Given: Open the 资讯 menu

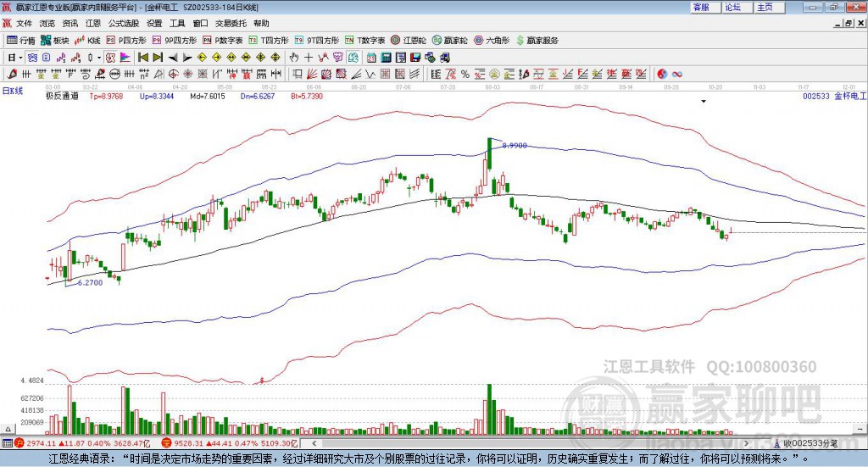Looking at the screenshot, I should 70,23.
